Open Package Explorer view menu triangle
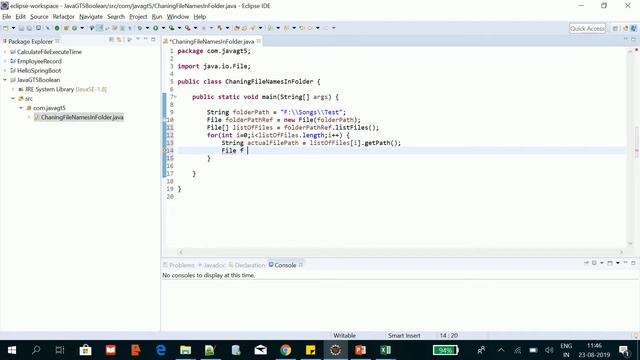Image resolution: width=640 pixels, height=360 pixels. tap(138, 39)
